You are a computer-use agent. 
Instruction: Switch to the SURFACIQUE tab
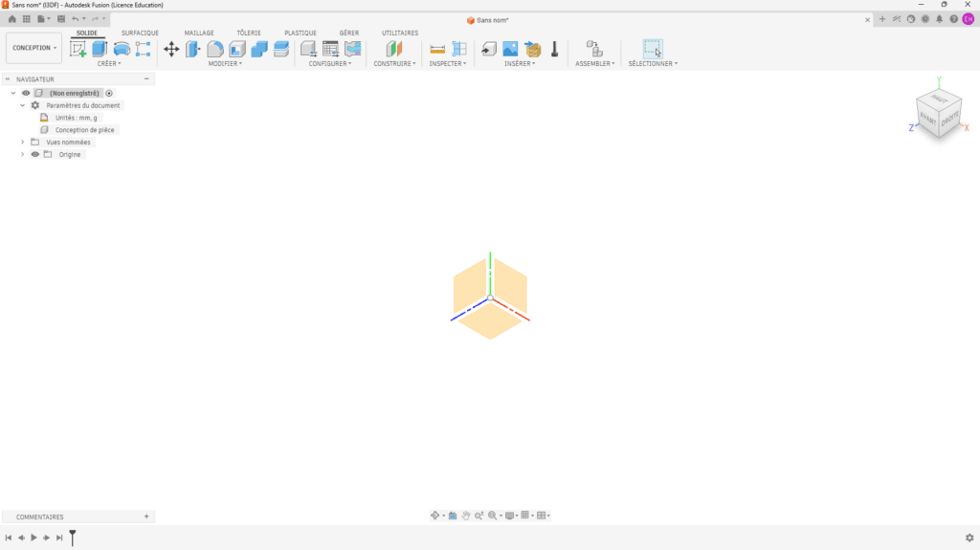pos(140,33)
